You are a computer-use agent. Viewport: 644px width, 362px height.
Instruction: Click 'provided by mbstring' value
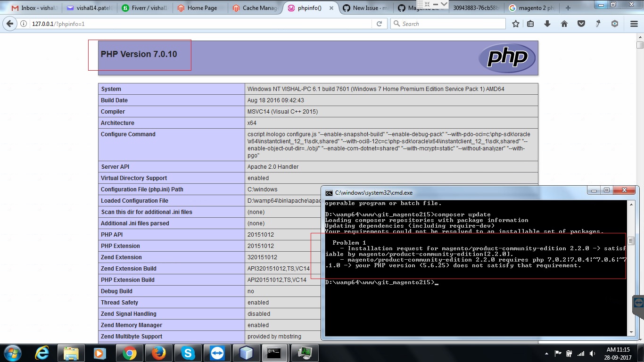tap(274, 337)
